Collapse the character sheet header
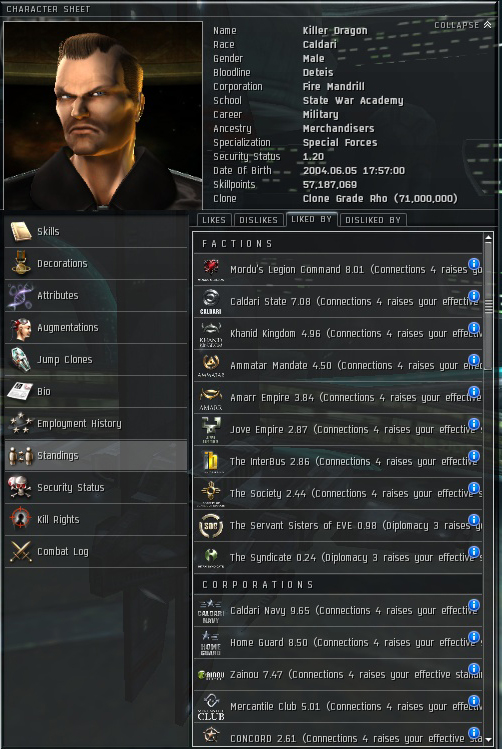502x749 pixels. pos(462,25)
